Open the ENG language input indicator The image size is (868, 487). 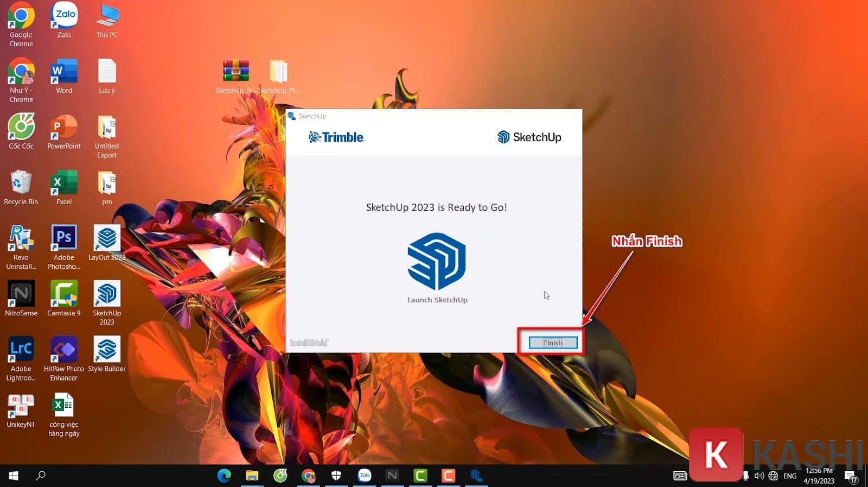pyautogui.click(x=790, y=476)
